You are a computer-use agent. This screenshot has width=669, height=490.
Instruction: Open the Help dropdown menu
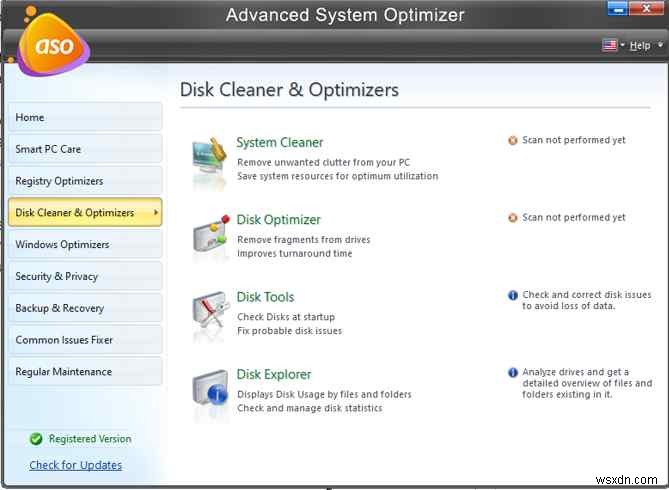coord(640,46)
